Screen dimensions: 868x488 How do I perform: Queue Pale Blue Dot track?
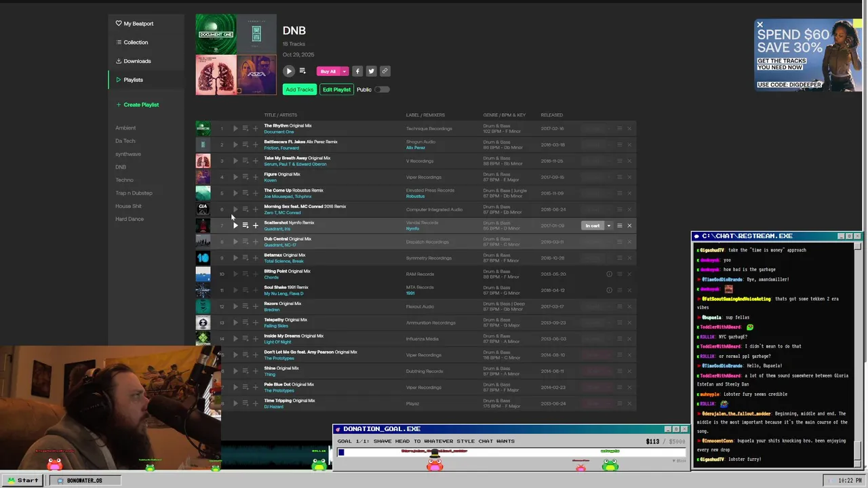tap(245, 388)
